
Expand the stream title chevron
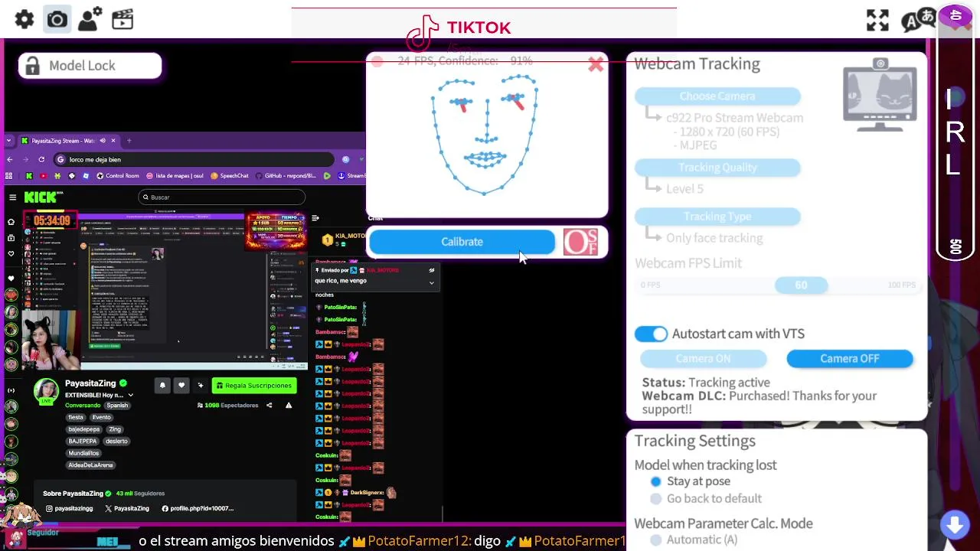click(130, 396)
